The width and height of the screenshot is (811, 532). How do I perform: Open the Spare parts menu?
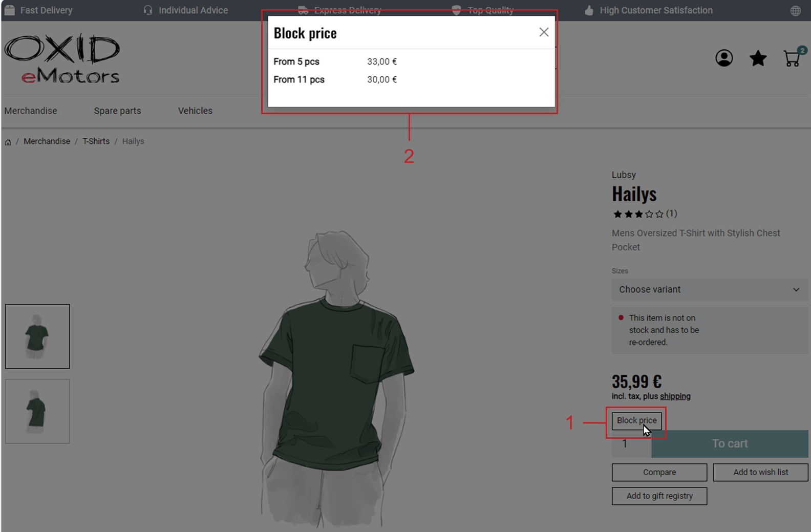point(117,111)
